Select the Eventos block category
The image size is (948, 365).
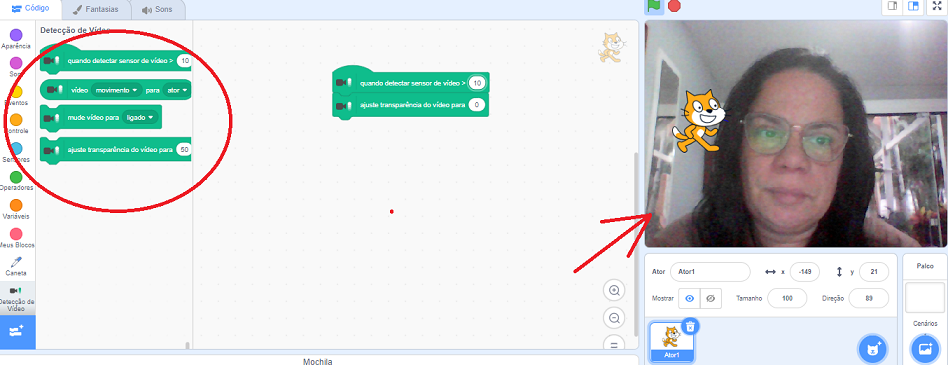16,96
